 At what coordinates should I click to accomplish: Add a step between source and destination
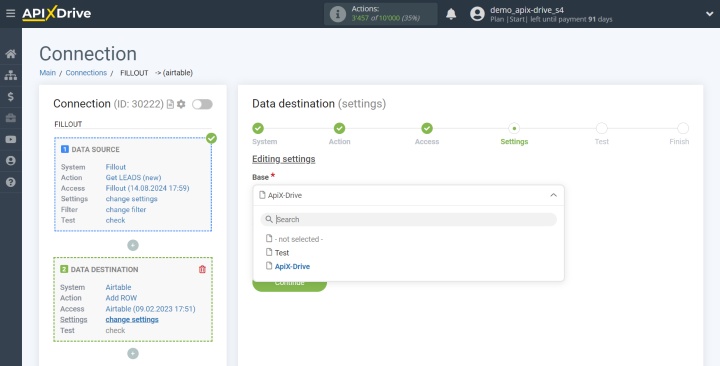133,245
